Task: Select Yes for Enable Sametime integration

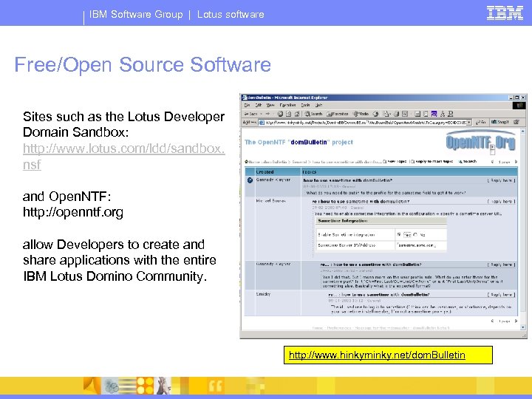Action: 399,234
